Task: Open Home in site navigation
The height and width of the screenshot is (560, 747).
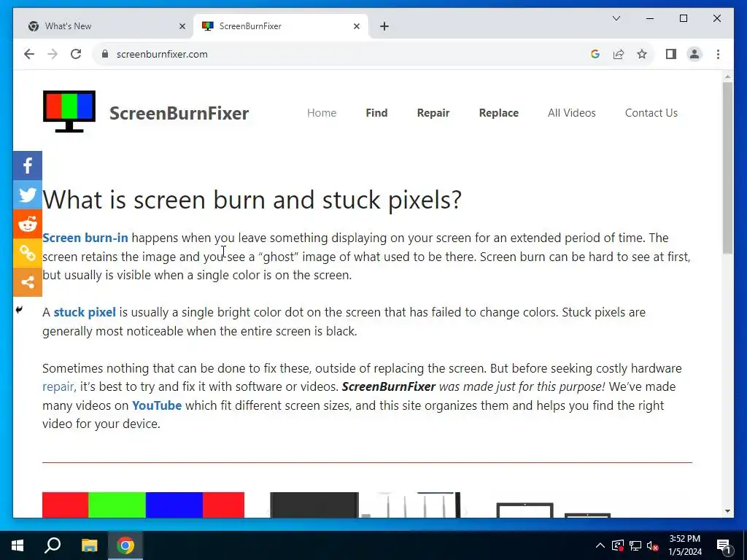Action: click(322, 113)
